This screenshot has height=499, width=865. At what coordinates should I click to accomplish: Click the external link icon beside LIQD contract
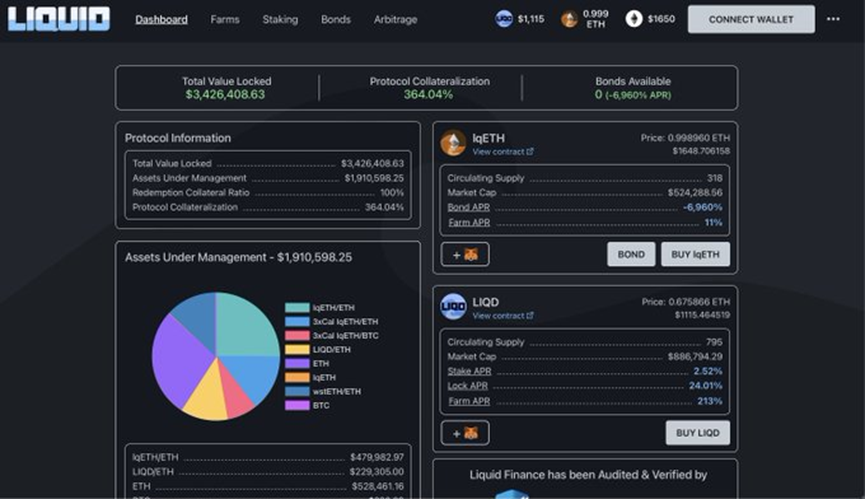(530, 315)
